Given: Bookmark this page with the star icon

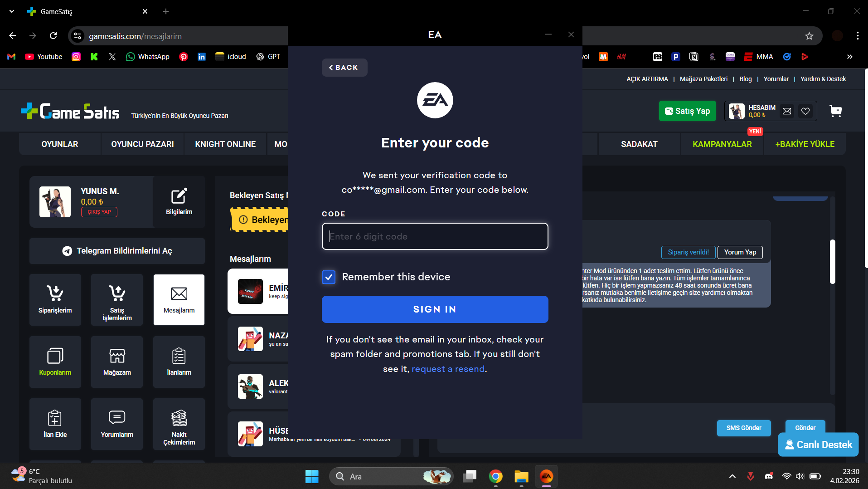Looking at the screenshot, I should click(810, 36).
